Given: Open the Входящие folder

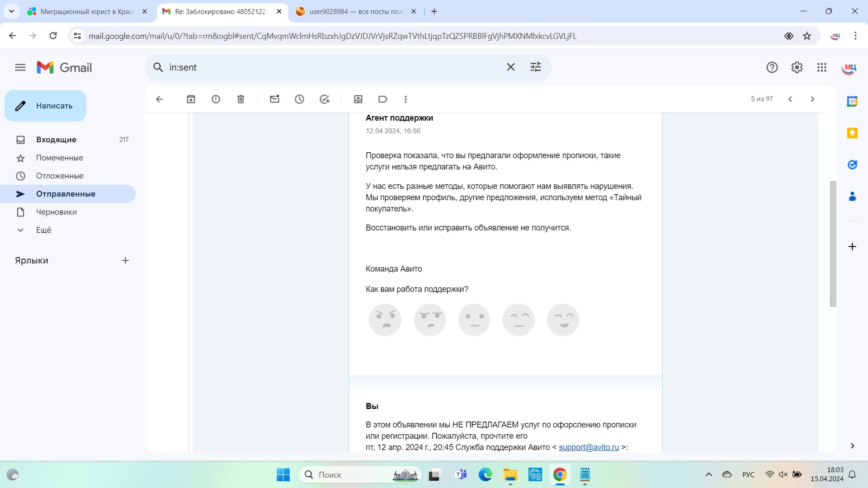Looking at the screenshot, I should pyautogui.click(x=68, y=140).
